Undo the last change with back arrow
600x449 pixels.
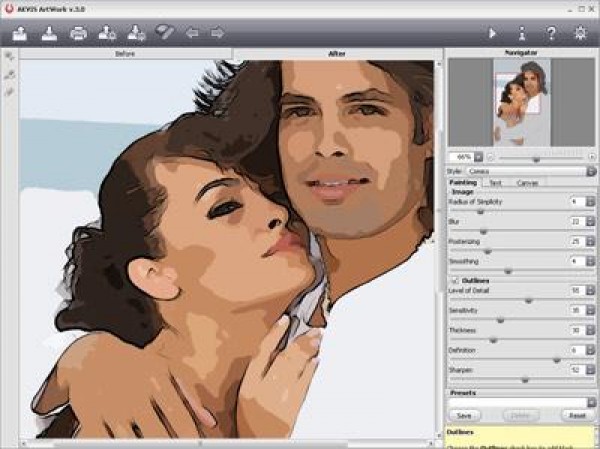coord(192,33)
